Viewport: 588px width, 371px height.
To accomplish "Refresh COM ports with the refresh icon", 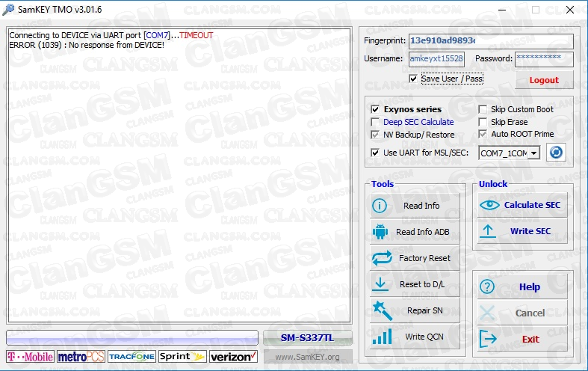I will pos(556,153).
